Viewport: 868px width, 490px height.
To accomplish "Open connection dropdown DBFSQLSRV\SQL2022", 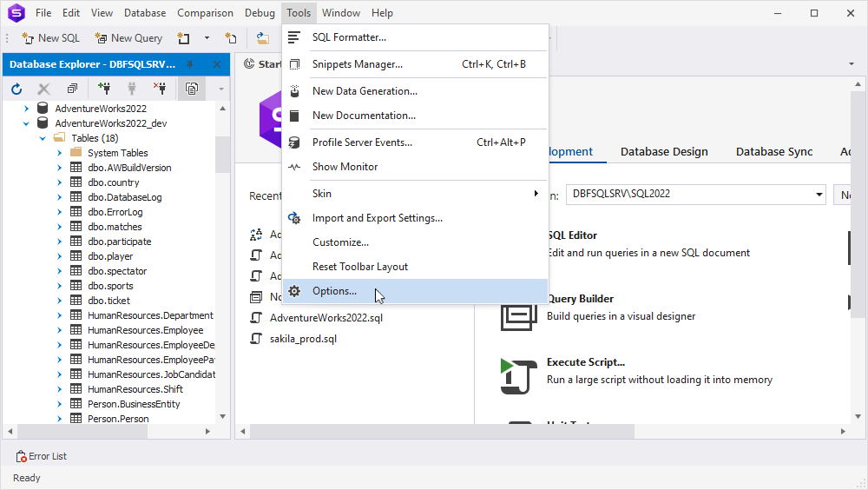I will (819, 195).
